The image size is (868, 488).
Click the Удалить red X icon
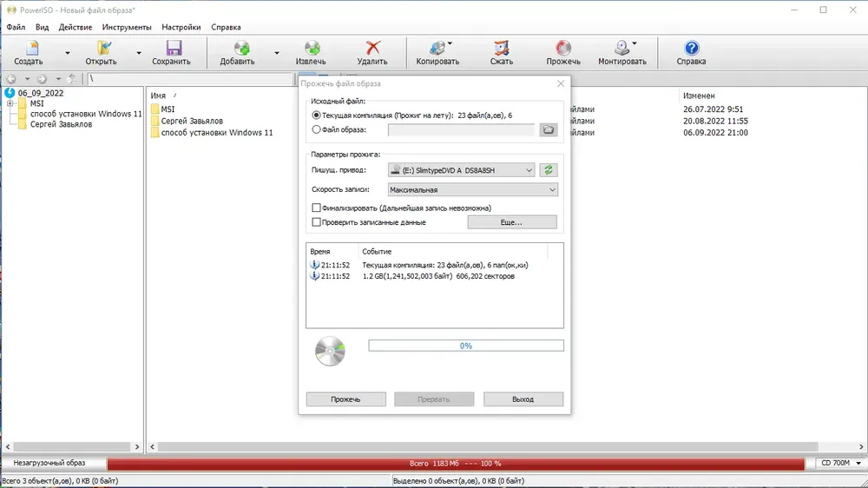click(x=373, y=49)
